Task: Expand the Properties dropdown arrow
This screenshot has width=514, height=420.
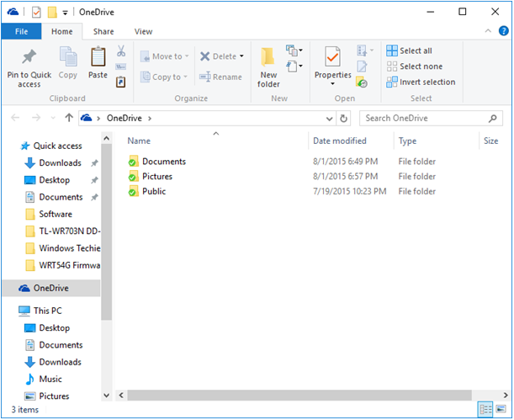Action: point(332,84)
